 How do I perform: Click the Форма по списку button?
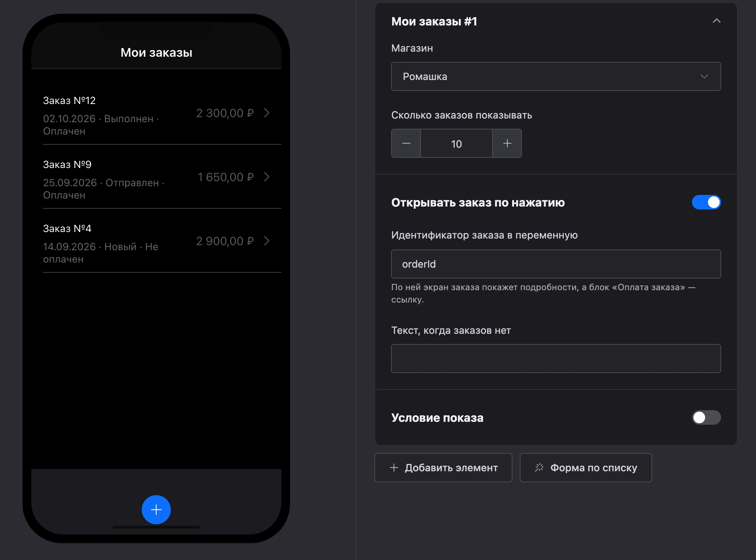tap(586, 468)
